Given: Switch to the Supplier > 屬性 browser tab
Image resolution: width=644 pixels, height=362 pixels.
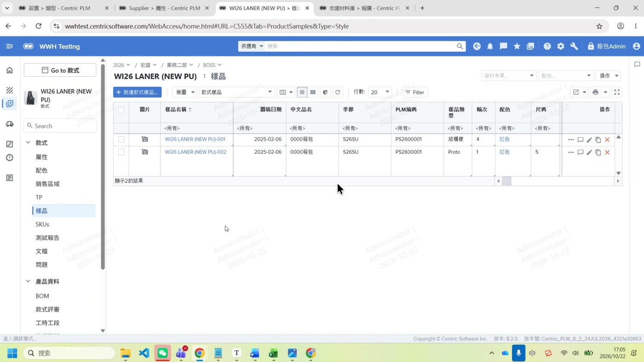Looking at the screenshot, I should click(x=164, y=8).
